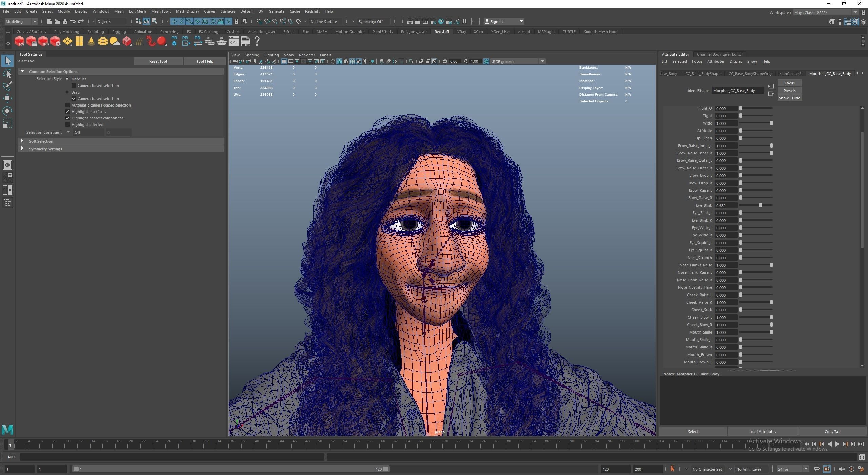
Task: Uncheck Highlight backfaces option
Action: click(x=68, y=112)
